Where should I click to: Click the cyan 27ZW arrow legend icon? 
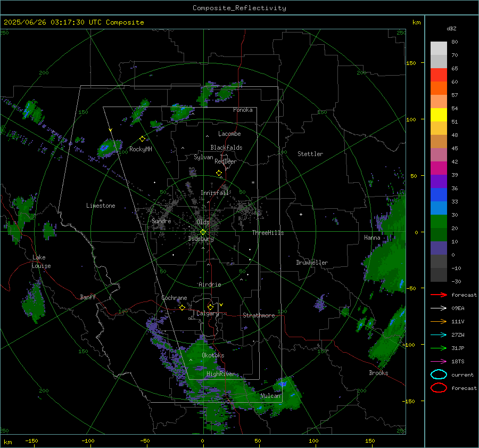tap(439, 335)
